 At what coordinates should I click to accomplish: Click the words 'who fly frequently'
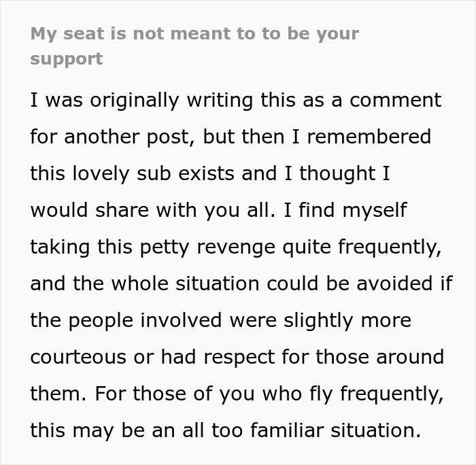[x=353, y=394]
